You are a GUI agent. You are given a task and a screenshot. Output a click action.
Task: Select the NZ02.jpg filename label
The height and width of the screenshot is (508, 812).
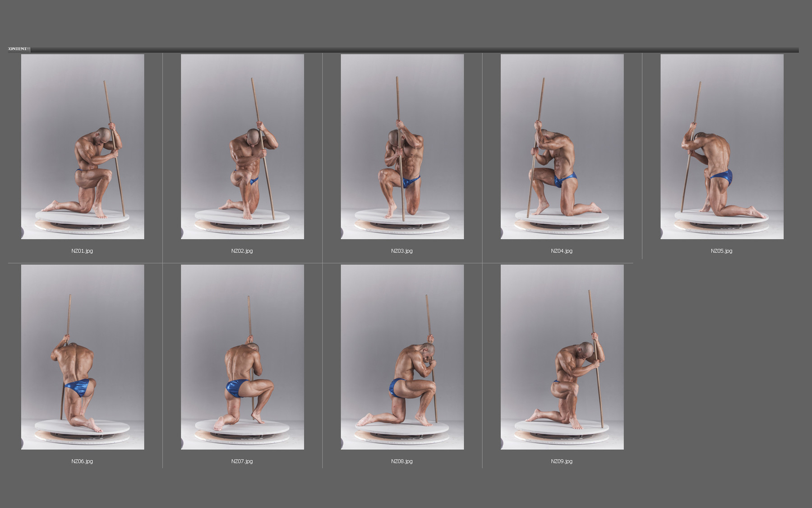[x=242, y=250]
